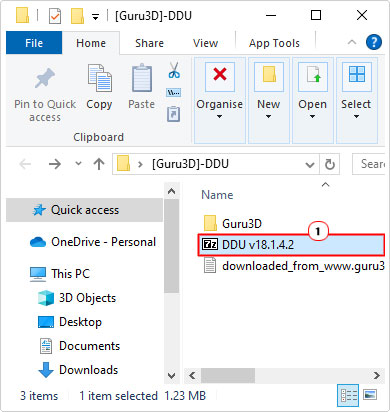Click the Name column header
Viewport: 390px width, 412px height.
coord(217,195)
